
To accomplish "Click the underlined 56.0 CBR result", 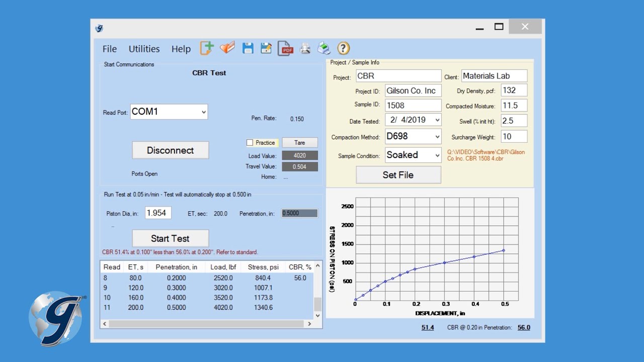I will pyautogui.click(x=524, y=327).
